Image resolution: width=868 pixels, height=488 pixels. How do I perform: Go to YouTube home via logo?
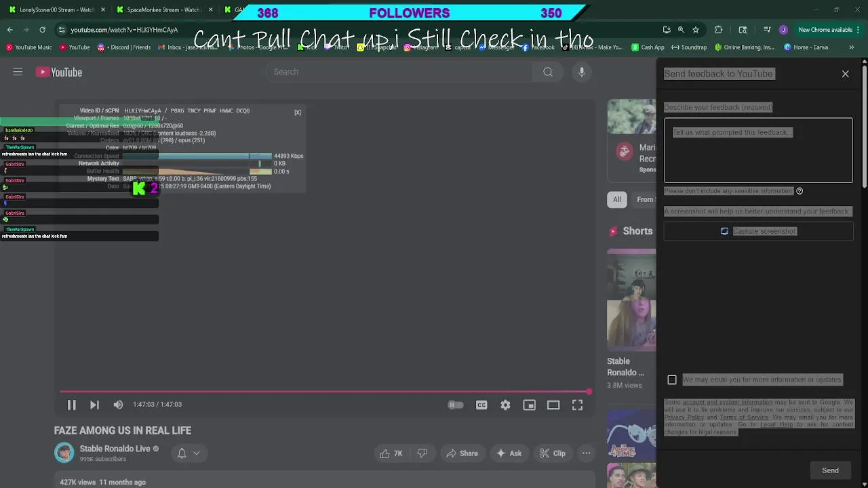[59, 72]
